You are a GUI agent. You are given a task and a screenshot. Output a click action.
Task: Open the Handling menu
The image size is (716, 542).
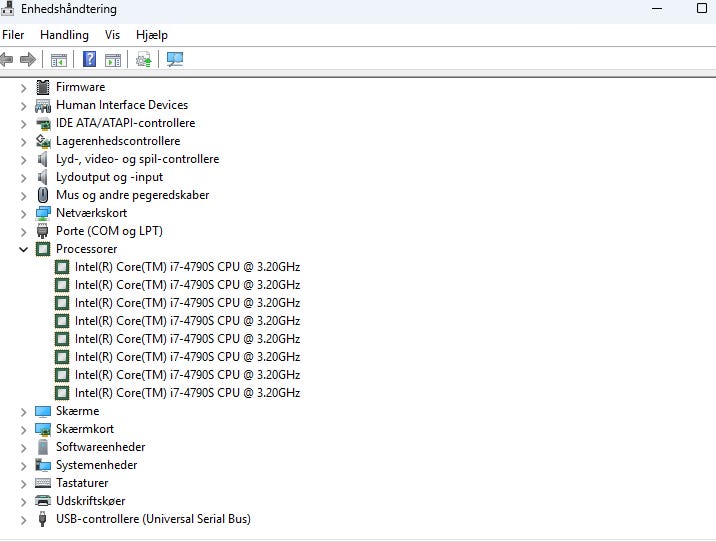click(64, 35)
